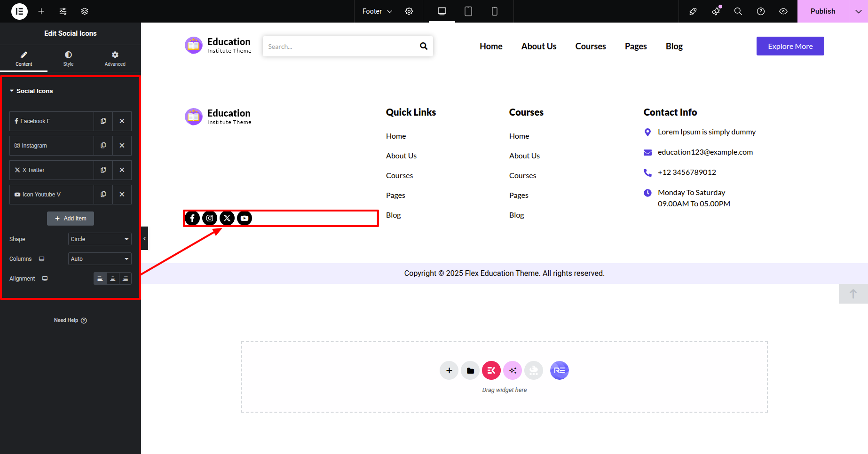Open template library folder icon
The image size is (868, 454).
470,370
